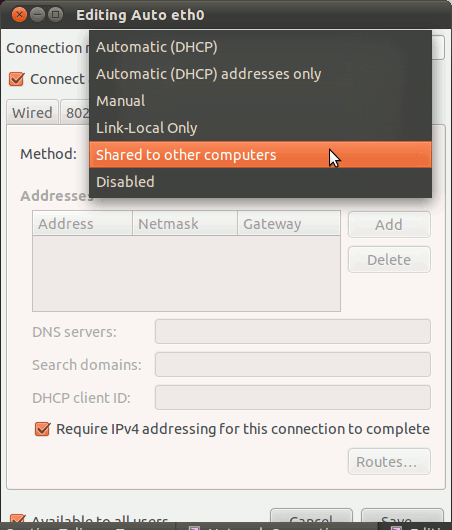This screenshot has width=452, height=530.
Task: Click the Gateway column header
Action: [x=289, y=223]
